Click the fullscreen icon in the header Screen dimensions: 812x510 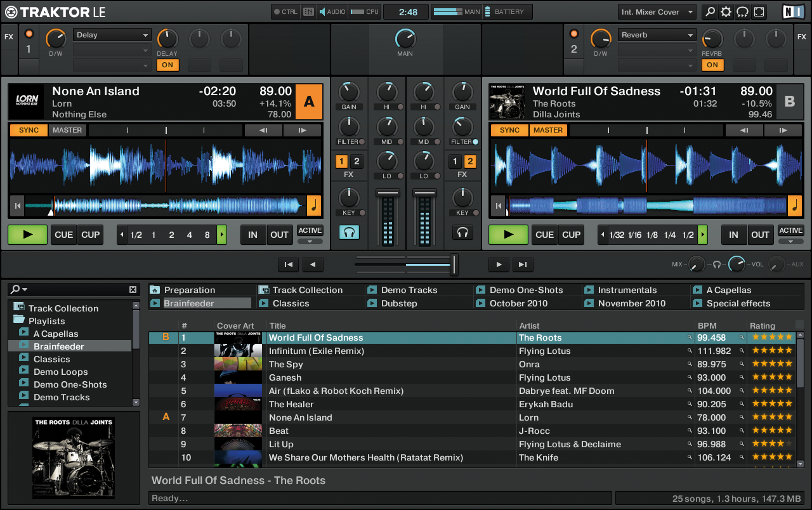point(759,12)
